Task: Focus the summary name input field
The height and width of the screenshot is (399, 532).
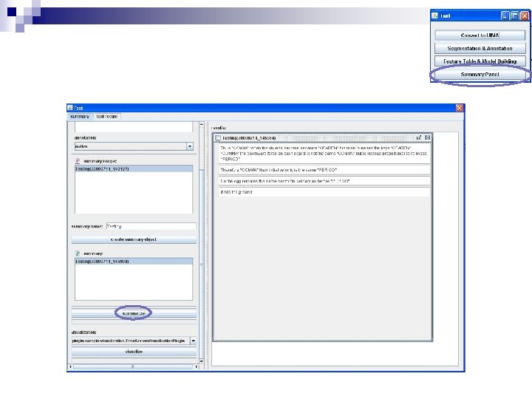Action: click(151, 226)
